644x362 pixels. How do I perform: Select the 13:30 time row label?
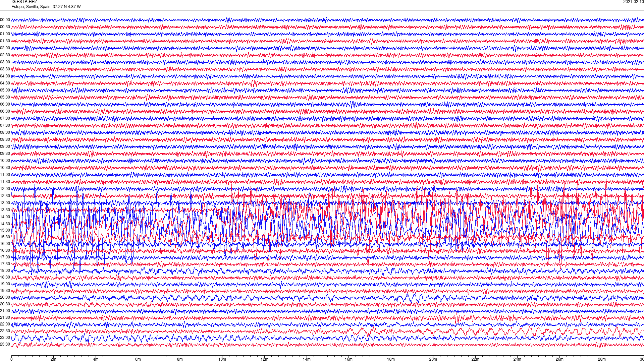(5, 210)
